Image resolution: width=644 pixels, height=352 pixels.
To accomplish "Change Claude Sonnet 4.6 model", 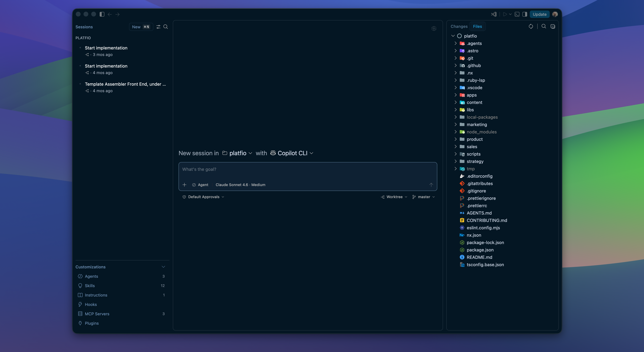I will (x=240, y=185).
